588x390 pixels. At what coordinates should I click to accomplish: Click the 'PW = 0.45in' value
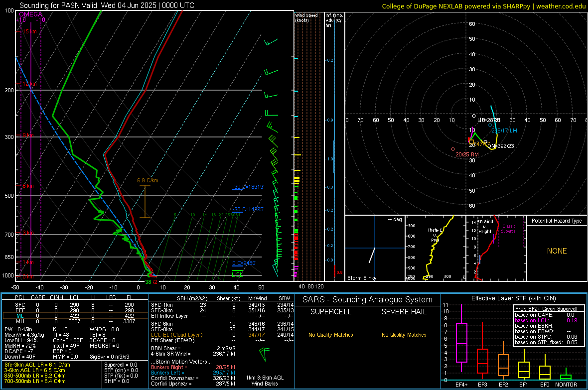[x=18, y=329]
